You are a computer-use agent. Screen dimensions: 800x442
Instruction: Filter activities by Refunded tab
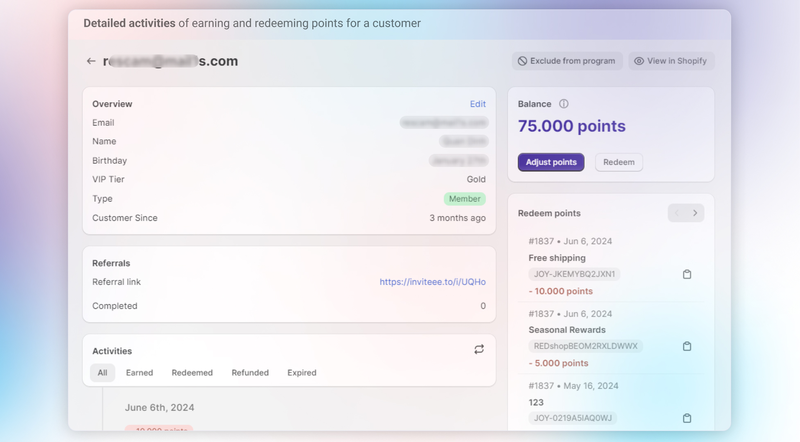(x=250, y=373)
